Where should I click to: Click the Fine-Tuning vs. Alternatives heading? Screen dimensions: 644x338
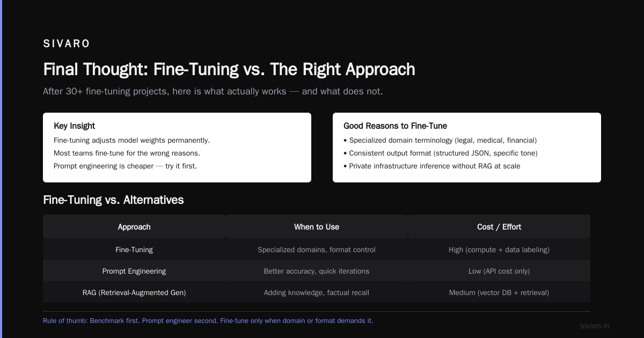coord(113,200)
